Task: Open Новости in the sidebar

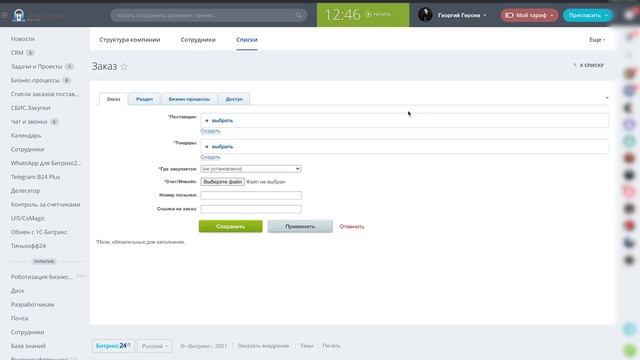Action: 23,39
